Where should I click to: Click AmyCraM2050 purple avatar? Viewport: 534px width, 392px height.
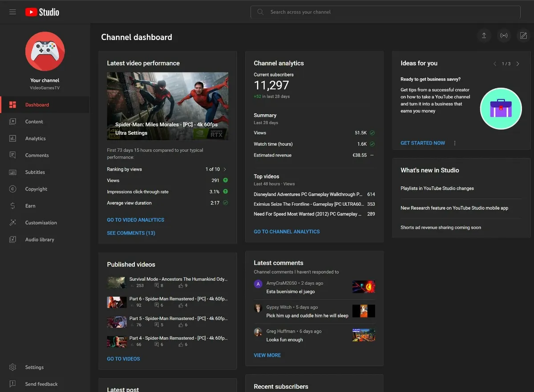tap(258, 284)
